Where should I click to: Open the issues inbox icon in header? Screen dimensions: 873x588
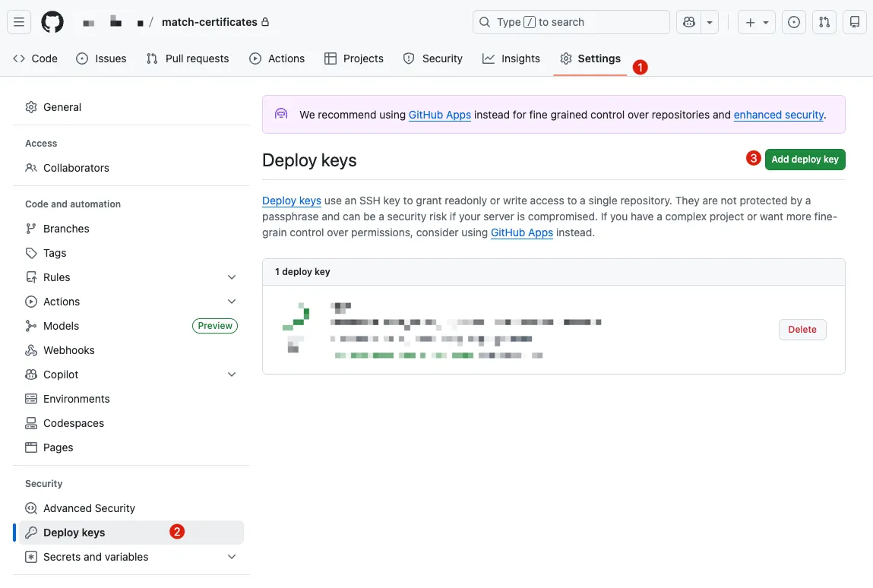click(x=794, y=23)
